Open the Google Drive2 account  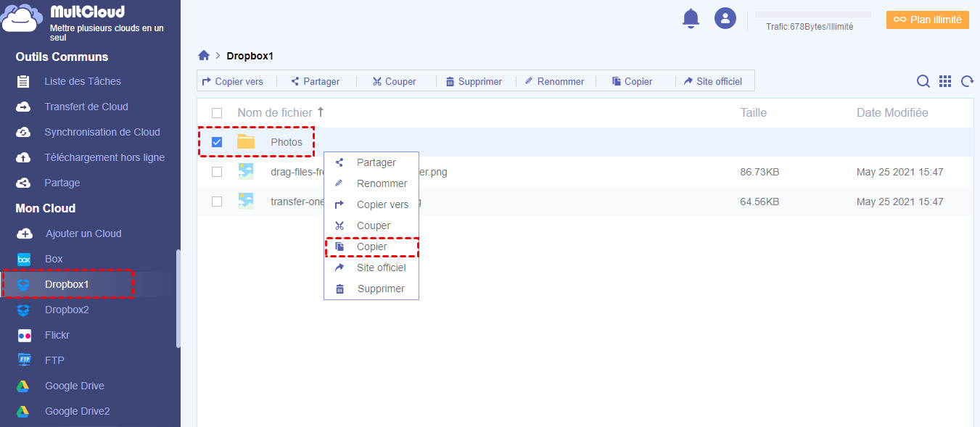[78, 411]
